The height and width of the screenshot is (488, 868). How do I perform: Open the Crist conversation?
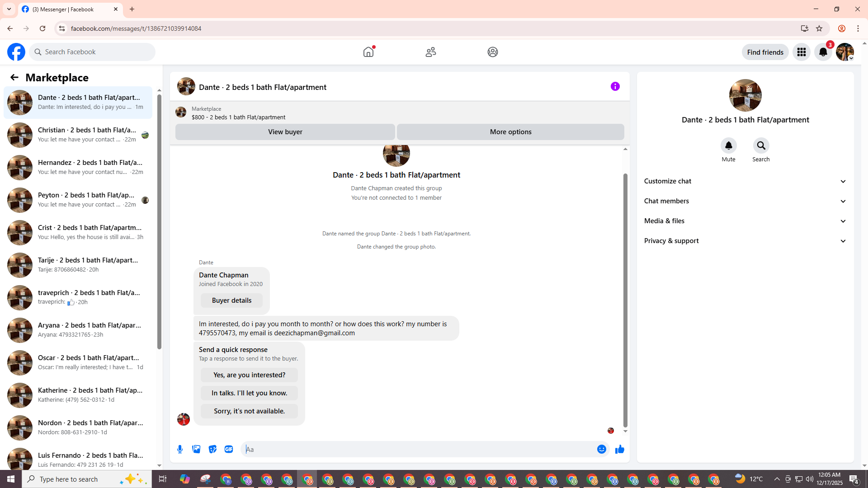tap(78, 233)
